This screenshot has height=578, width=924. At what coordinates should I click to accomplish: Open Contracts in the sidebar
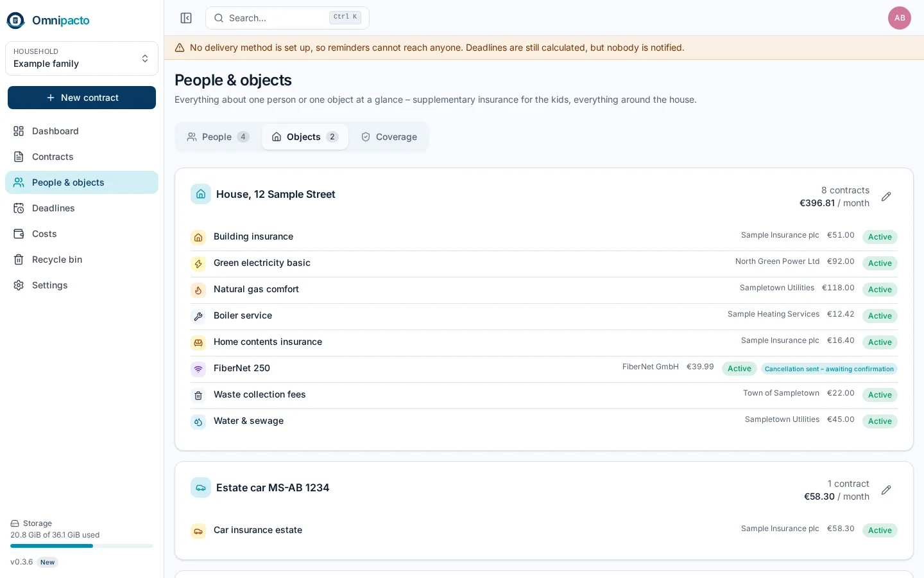(x=81, y=157)
